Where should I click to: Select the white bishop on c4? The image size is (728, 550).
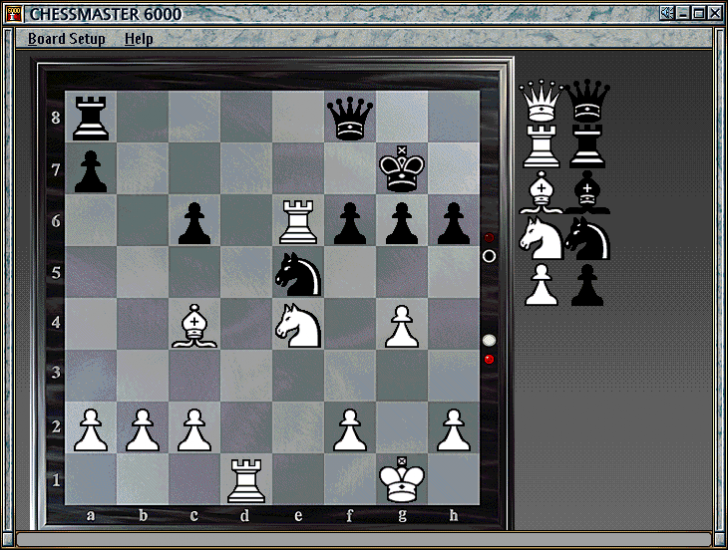pos(195,326)
